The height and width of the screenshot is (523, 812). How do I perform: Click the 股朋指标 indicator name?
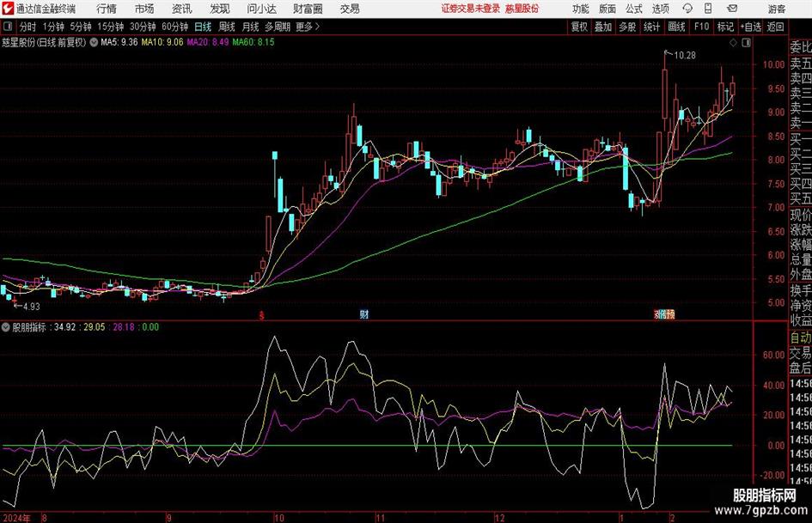click(29, 327)
